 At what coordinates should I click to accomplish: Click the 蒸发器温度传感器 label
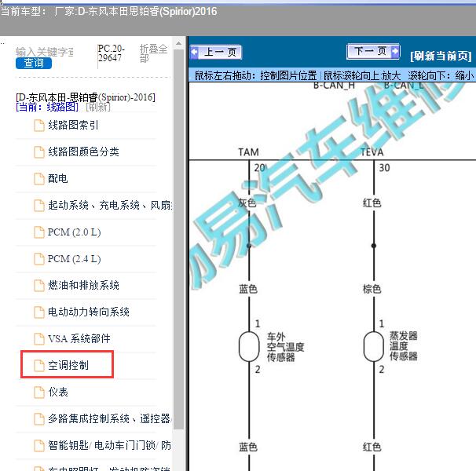(404, 346)
